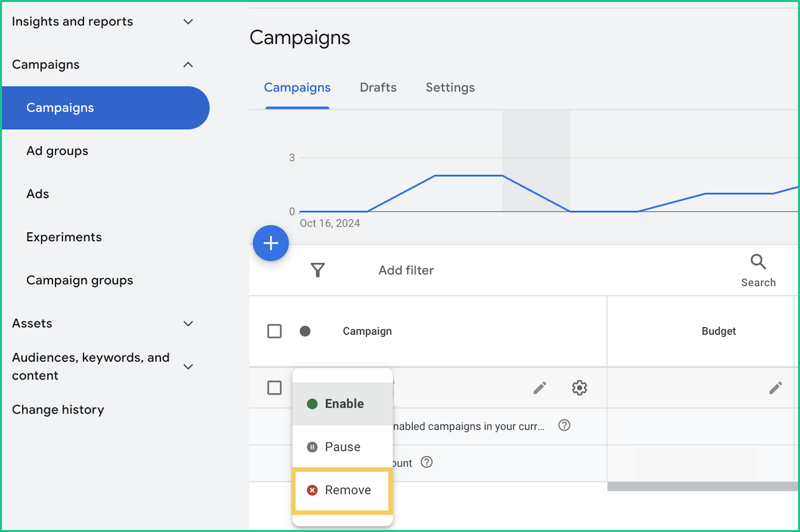Click help icon next to 'ount' row
This screenshot has width=800, height=532.
point(426,462)
